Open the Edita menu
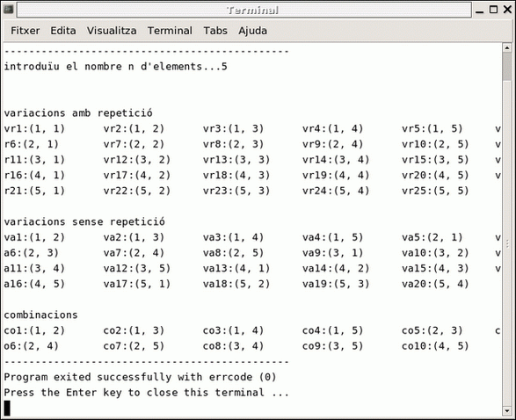This screenshot has height=420, width=516. click(63, 31)
